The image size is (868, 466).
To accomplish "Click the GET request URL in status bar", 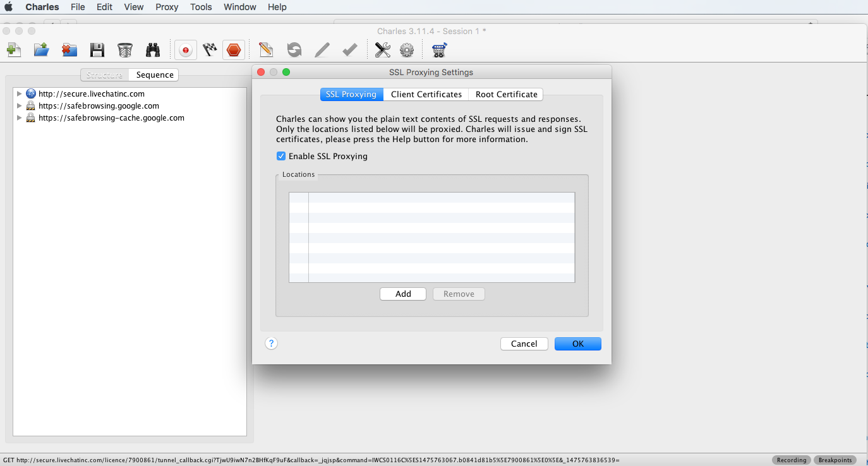I will [x=311, y=460].
